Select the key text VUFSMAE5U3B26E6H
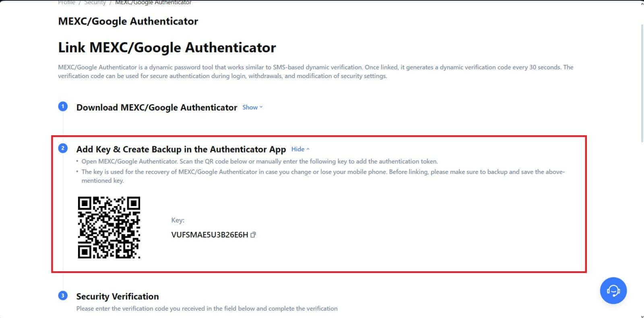The image size is (644, 318). (x=209, y=235)
